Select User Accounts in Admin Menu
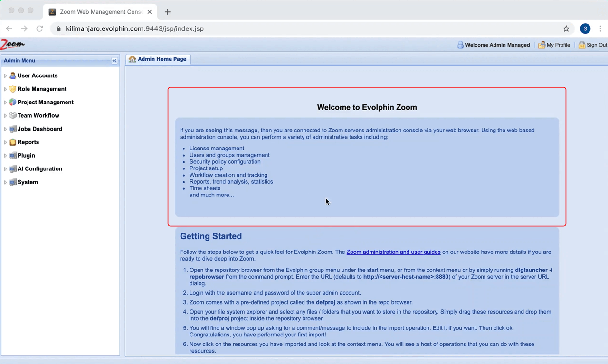This screenshot has height=364, width=608. (x=38, y=75)
